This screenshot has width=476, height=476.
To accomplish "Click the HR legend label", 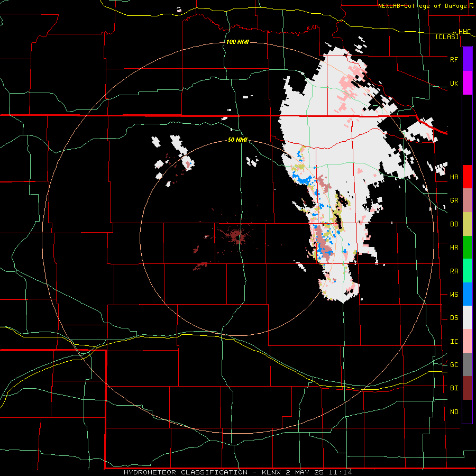I will click(x=454, y=248).
